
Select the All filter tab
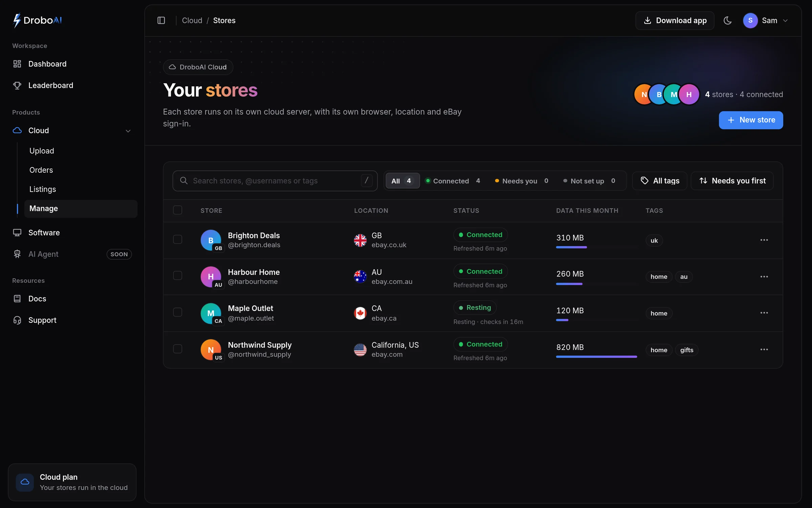click(403, 181)
